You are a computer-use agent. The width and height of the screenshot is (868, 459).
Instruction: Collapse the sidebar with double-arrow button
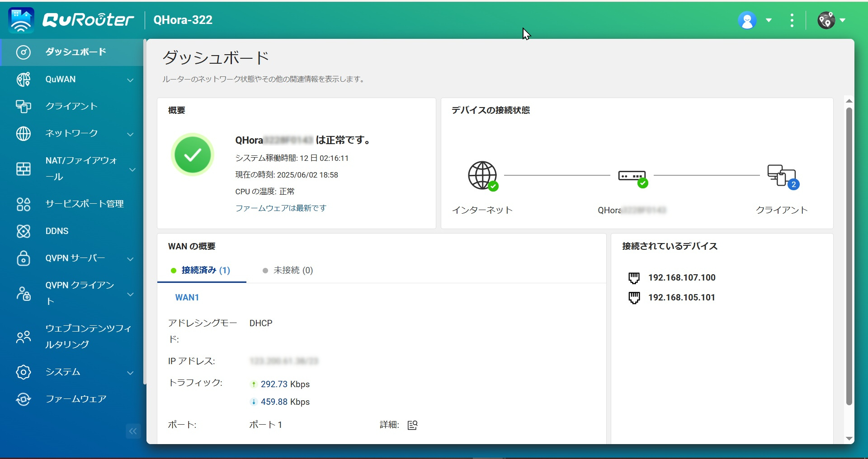pyautogui.click(x=133, y=431)
